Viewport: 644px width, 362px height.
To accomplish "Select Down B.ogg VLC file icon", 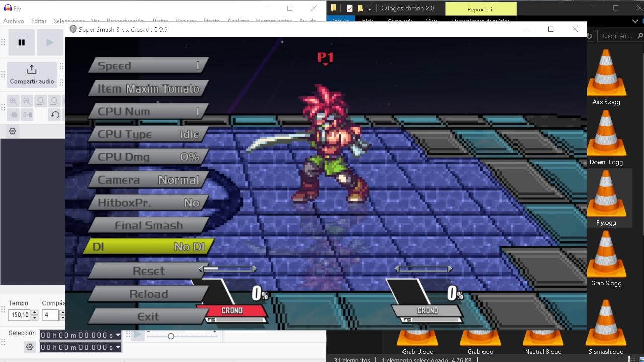I will pos(606,133).
